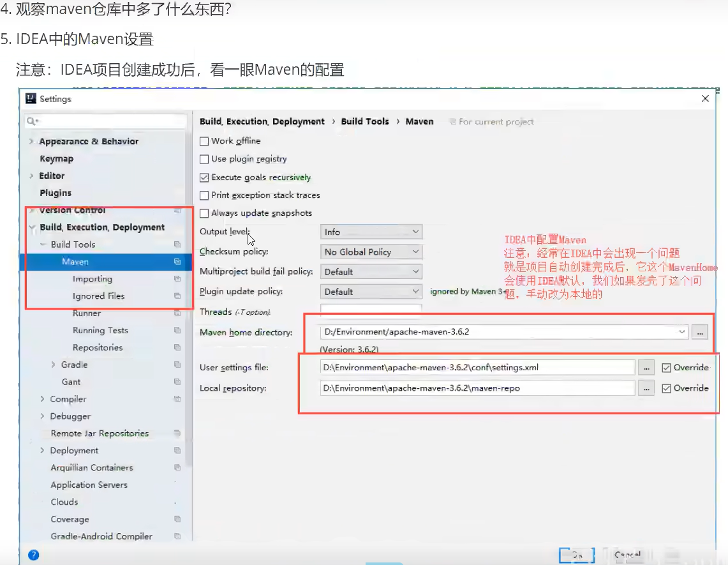The image size is (728, 565).
Task: Open Ignored Files under Maven
Action: pos(98,296)
